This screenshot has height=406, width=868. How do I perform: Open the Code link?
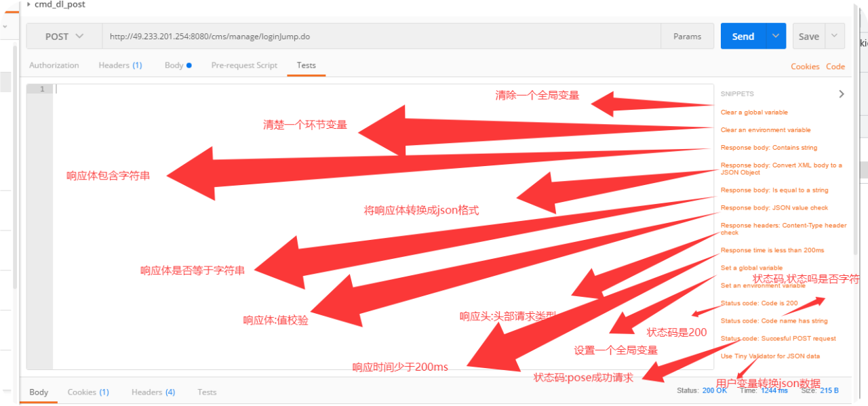pos(835,66)
